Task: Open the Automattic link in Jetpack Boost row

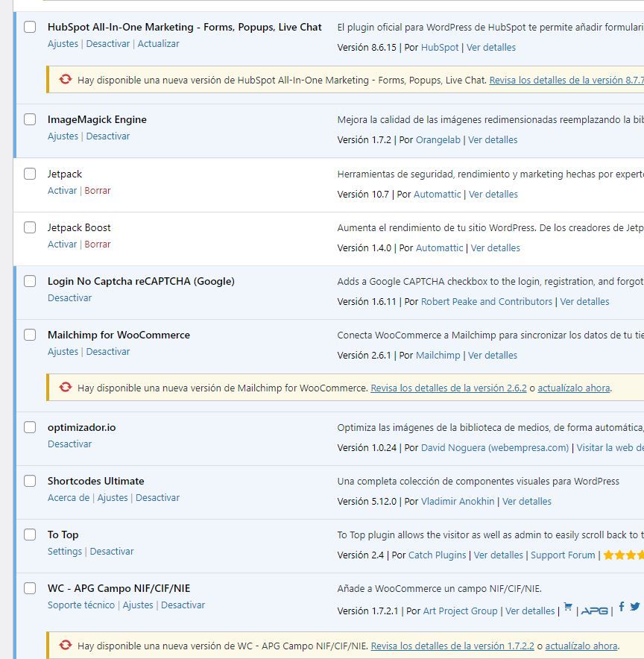Action: click(x=440, y=248)
